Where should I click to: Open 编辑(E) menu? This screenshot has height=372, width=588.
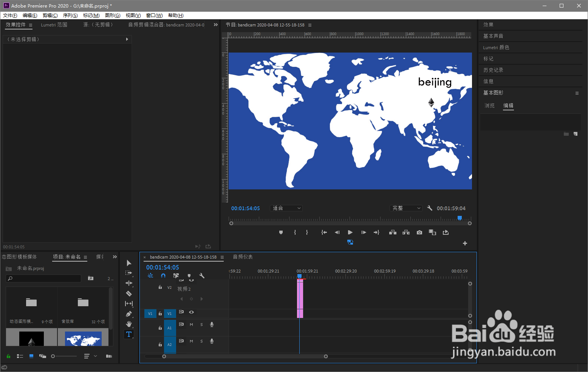[30, 15]
